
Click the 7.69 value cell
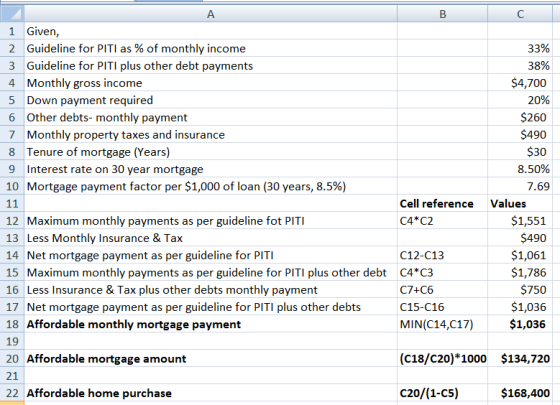(x=520, y=186)
